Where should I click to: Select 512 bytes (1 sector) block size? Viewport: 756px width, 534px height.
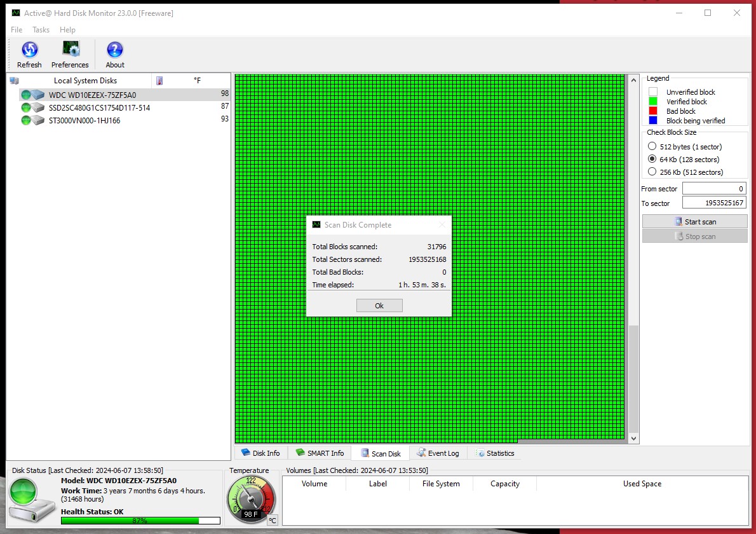tap(652, 147)
